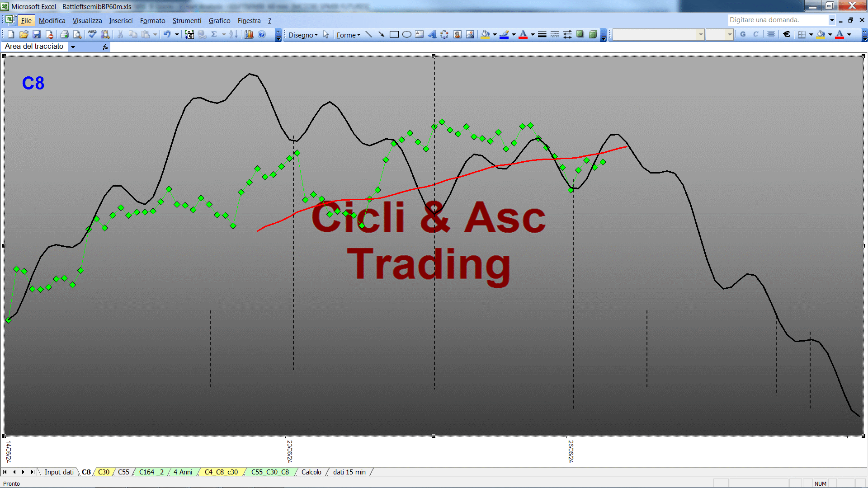Screen dimensions: 868x488
Task: Expand the Borders dropdown arrow
Action: click(811, 34)
